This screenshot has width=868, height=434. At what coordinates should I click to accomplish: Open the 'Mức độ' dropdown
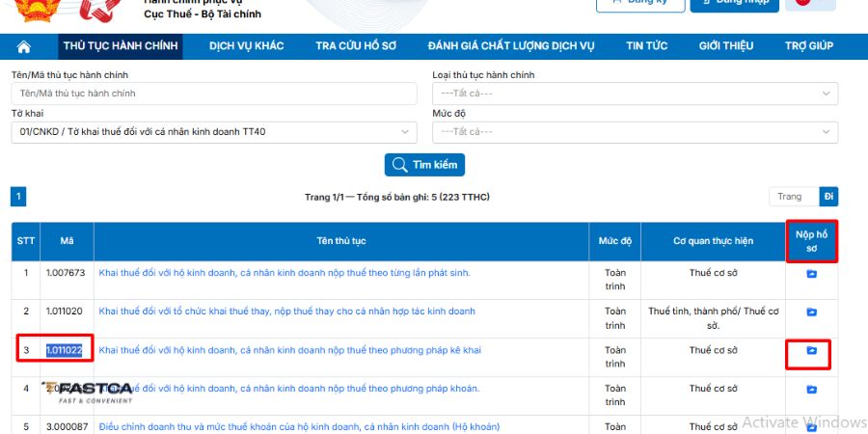635,132
